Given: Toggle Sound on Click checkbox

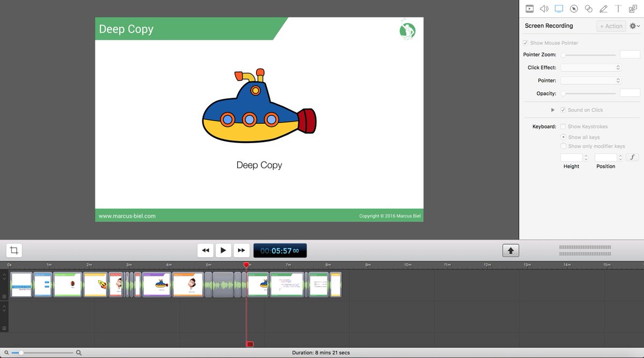Looking at the screenshot, I should click(x=563, y=110).
